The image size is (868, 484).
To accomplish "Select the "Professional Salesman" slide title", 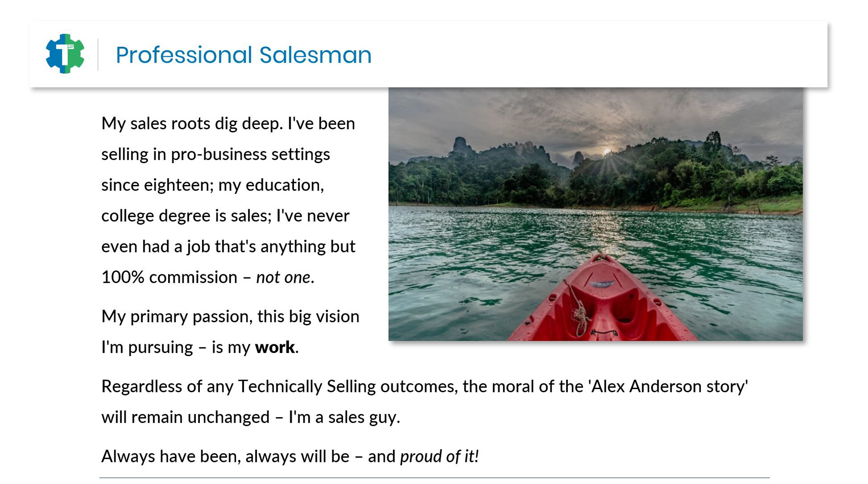I will point(243,55).
